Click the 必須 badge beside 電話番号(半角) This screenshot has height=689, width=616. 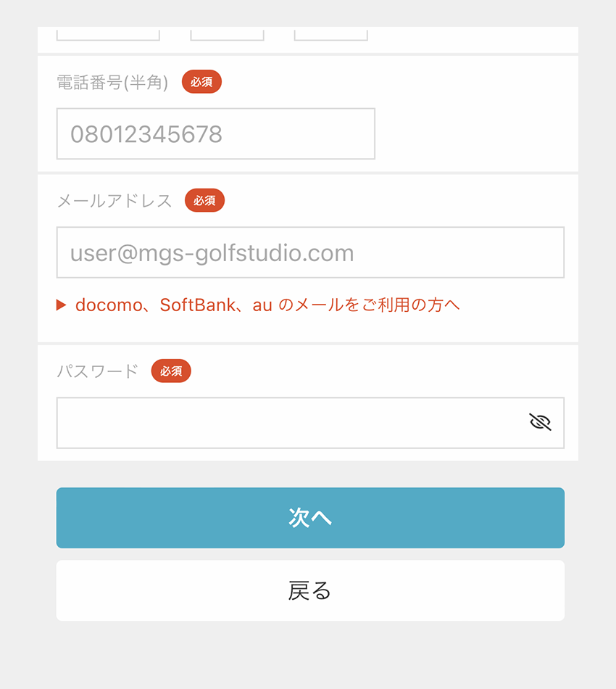(201, 82)
